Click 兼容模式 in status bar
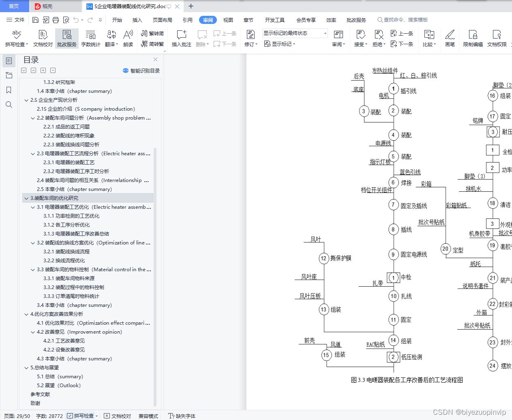 tap(148, 416)
